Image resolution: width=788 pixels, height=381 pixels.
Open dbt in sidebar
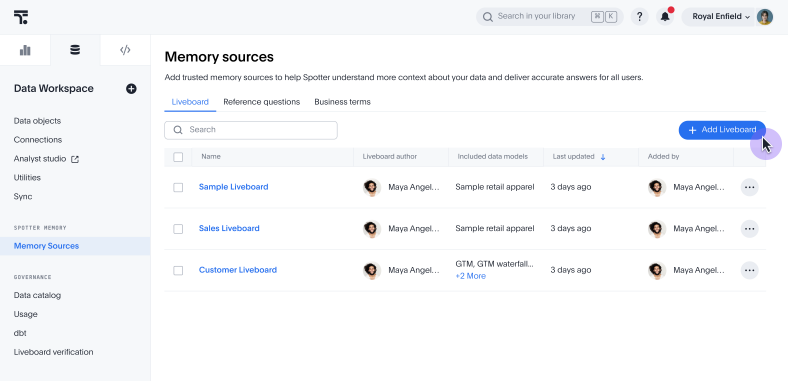(x=20, y=333)
